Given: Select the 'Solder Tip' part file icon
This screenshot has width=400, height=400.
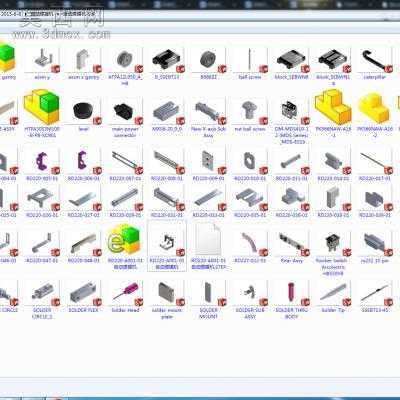Looking at the screenshot, I should pyautogui.click(x=333, y=293).
